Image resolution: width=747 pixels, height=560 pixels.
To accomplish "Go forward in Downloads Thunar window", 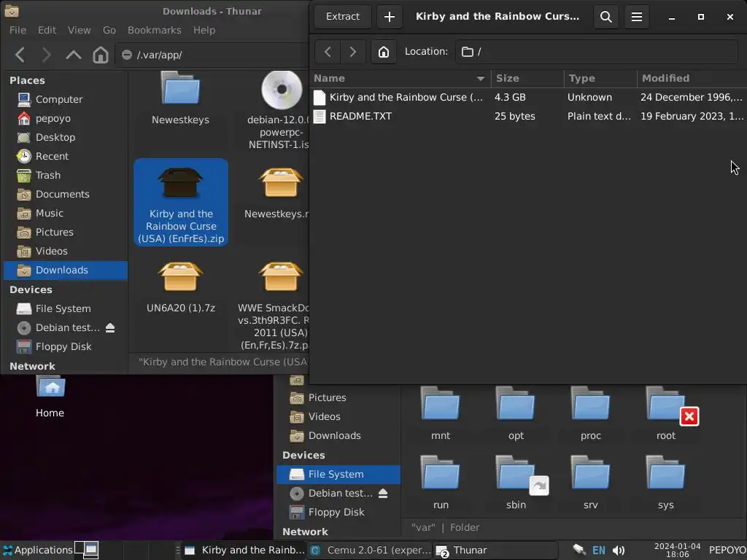I will click(x=46, y=55).
